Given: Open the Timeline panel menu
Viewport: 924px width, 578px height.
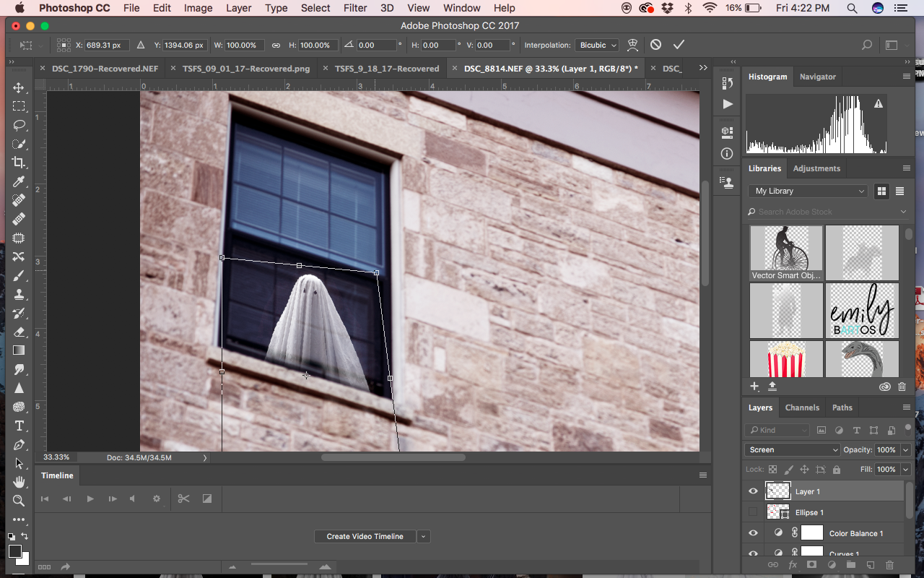Looking at the screenshot, I should pos(702,475).
